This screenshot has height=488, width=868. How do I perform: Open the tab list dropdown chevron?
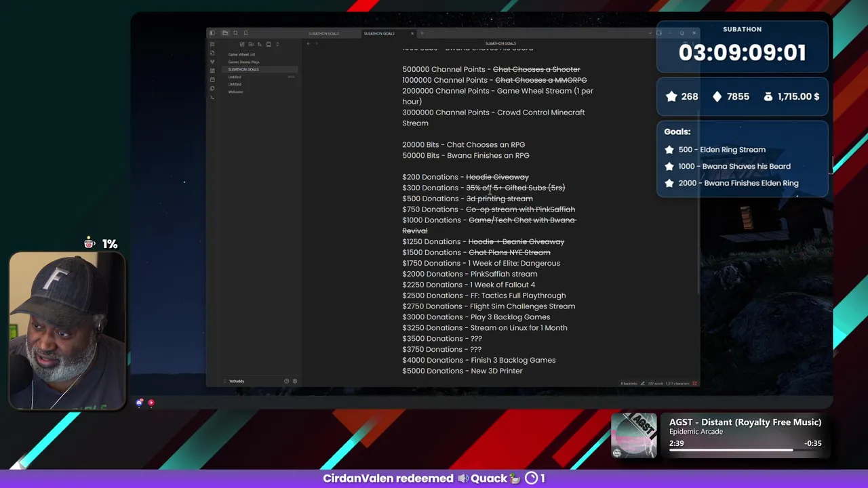pyautogui.click(x=650, y=33)
